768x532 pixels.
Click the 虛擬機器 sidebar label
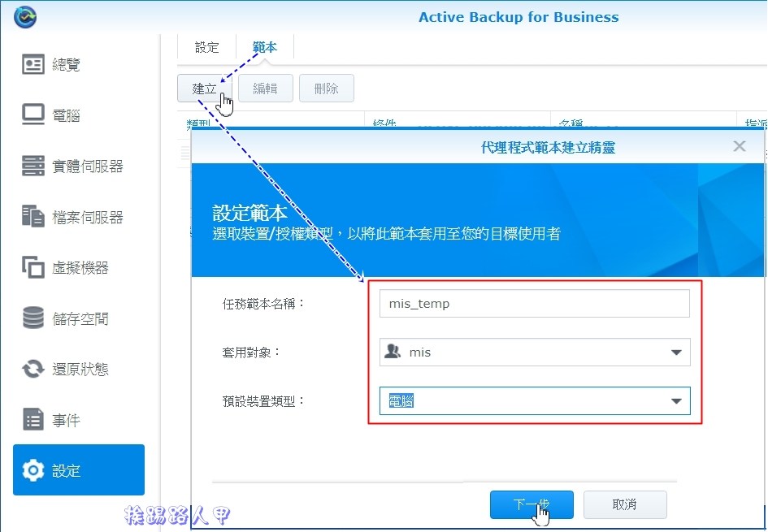(80, 268)
